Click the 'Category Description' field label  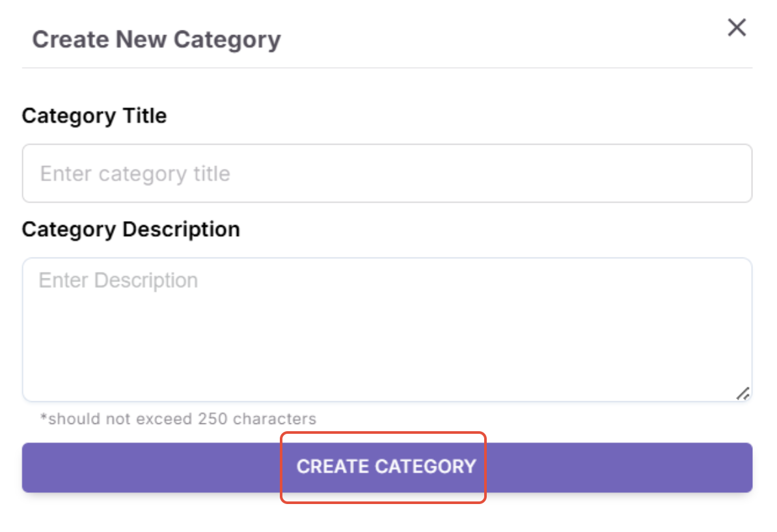point(131,230)
